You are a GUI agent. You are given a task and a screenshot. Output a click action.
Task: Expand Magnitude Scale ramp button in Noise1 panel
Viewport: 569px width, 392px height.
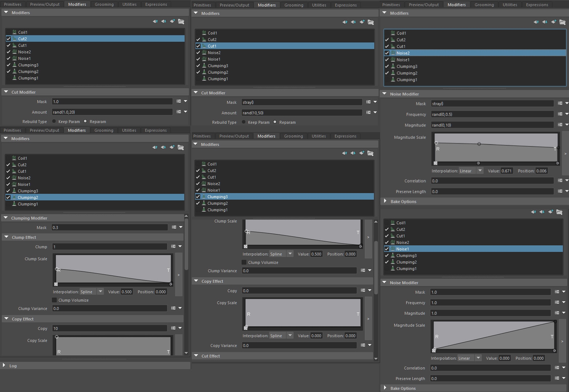(562, 341)
